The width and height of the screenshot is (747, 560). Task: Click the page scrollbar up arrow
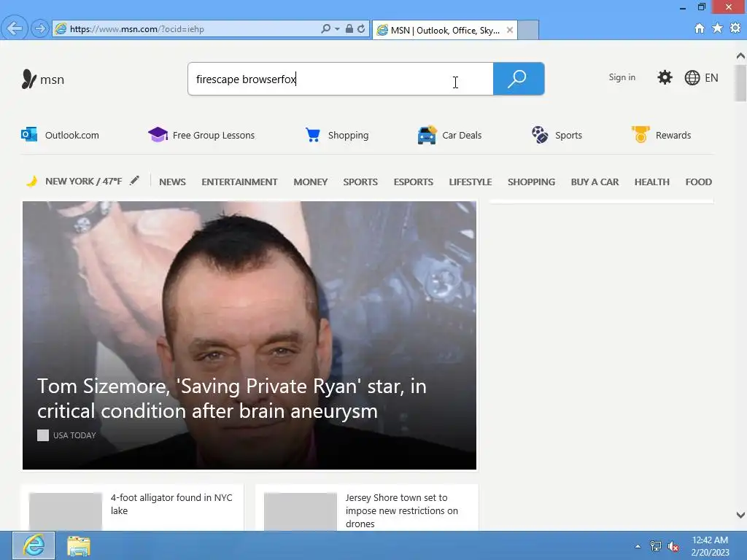[x=740, y=56]
